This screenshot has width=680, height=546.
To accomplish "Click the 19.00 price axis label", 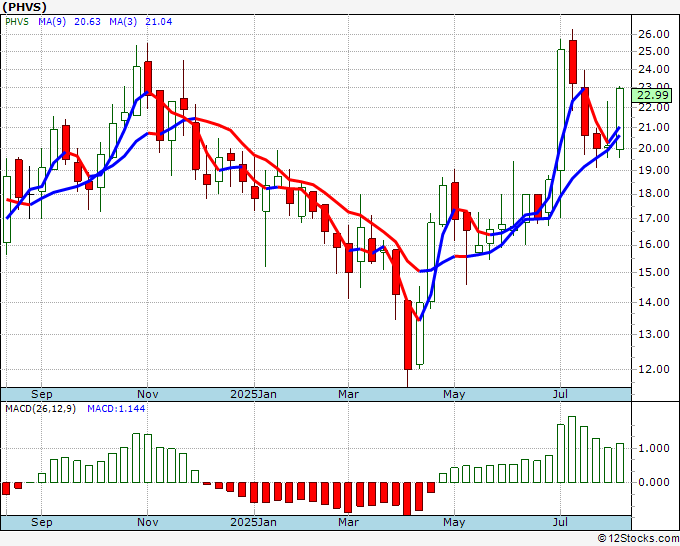I will (654, 170).
